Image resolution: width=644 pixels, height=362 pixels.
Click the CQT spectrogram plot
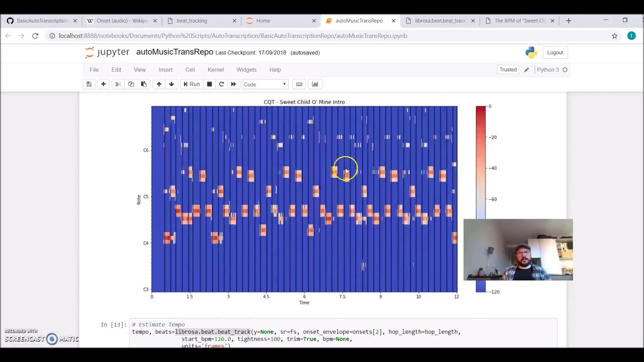click(x=304, y=199)
